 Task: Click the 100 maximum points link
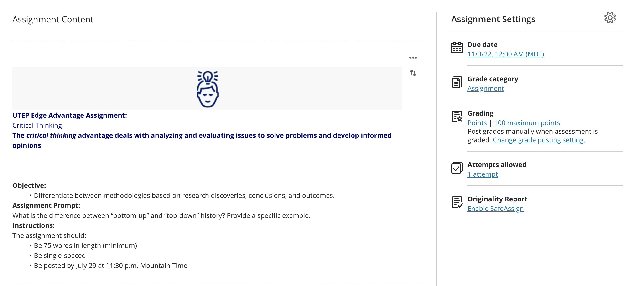527,123
